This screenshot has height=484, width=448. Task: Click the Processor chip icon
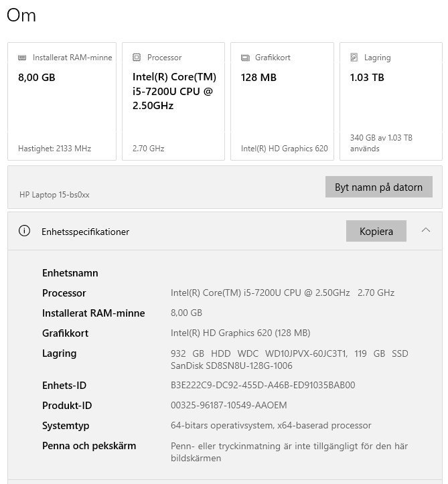pos(137,58)
